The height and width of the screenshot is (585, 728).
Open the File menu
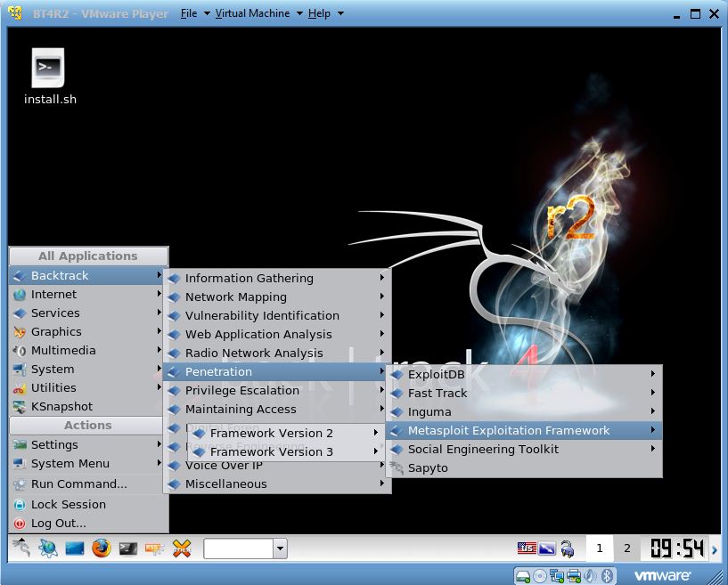tap(189, 13)
